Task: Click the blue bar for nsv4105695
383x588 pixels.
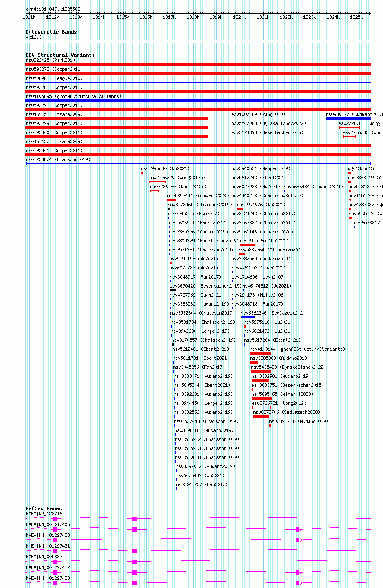Action: pyautogui.click(x=198, y=101)
